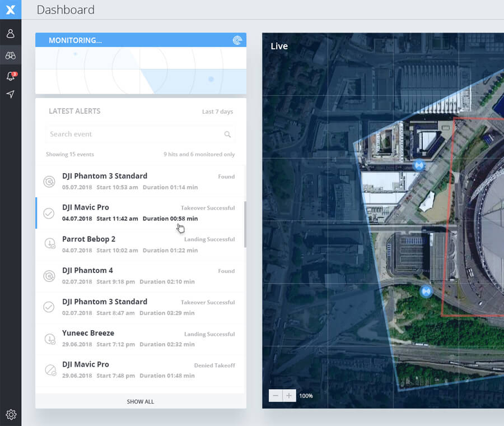Zoom in the map with plus button
The width and height of the screenshot is (504, 426).
point(289,396)
